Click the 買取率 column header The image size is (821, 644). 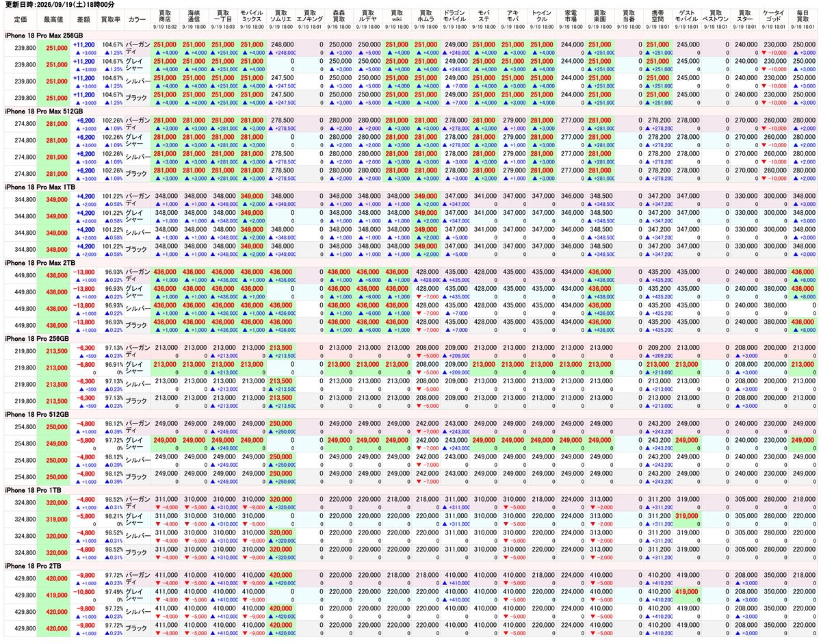(109, 19)
